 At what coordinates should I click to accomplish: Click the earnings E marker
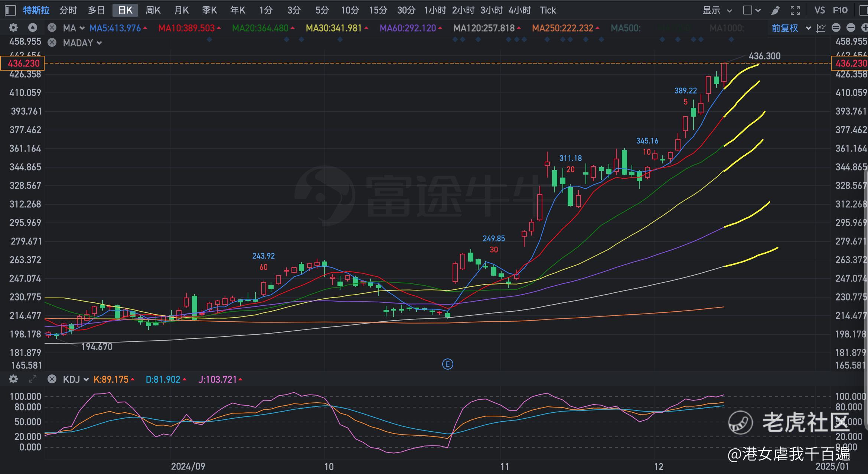pos(447,364)
